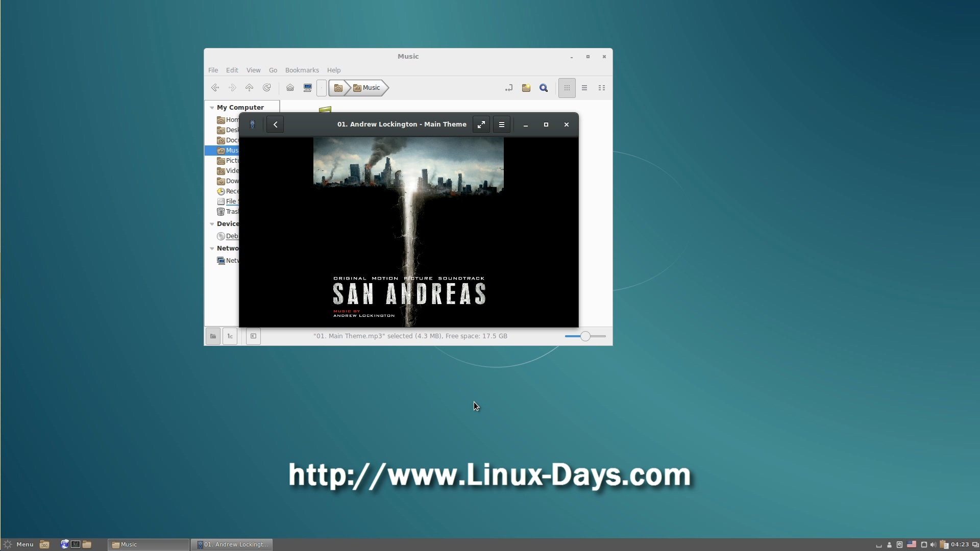Go up to the parent folder
980x551 pixels.
coord(249,88)
